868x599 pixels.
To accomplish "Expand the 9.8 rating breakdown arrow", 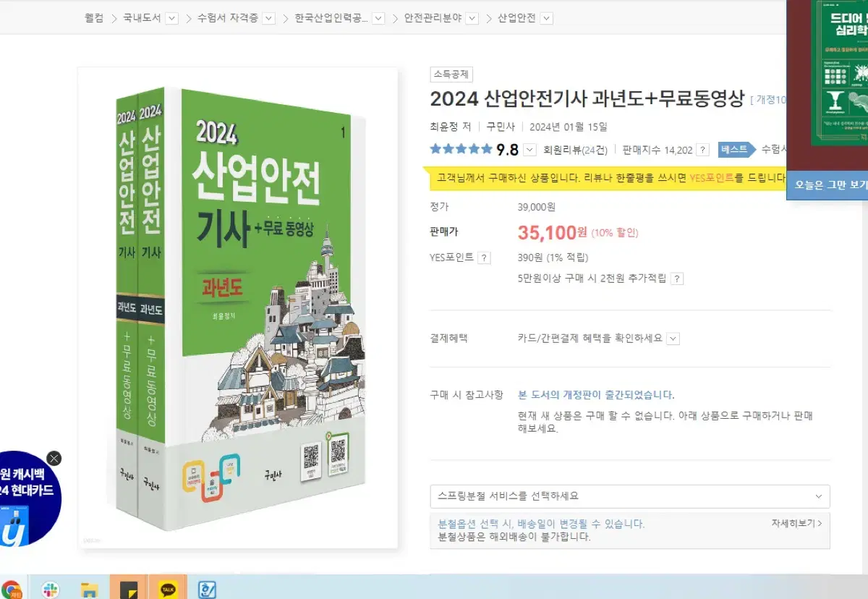I will [x=529, y=150].
